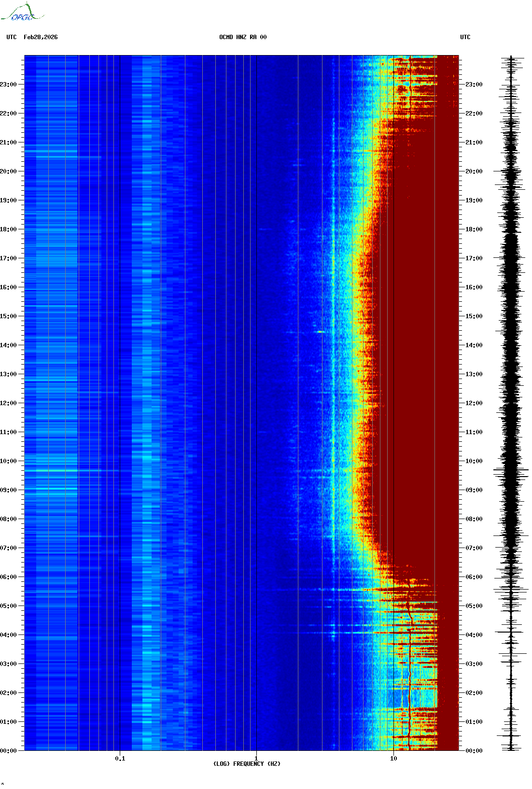Click the left 04:00 time label
Image resolution: width=532 pixels, height=789 pixels.
click(8, 635)
